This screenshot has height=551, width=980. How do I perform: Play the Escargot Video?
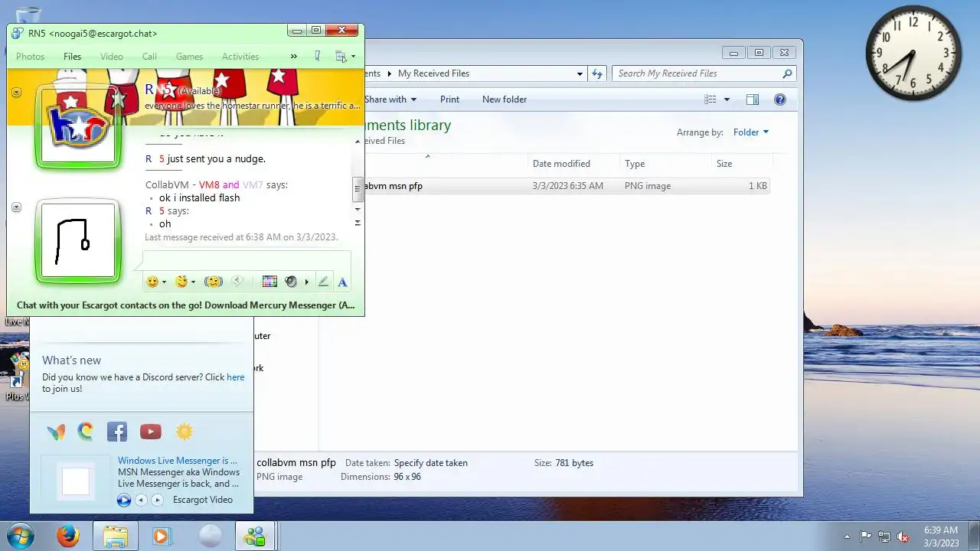click(124, 500)
